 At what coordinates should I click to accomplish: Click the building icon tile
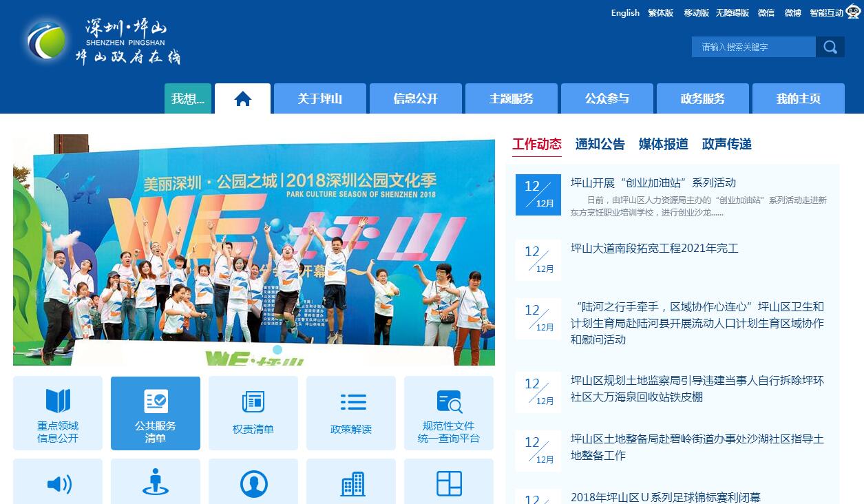coord(351,483)
